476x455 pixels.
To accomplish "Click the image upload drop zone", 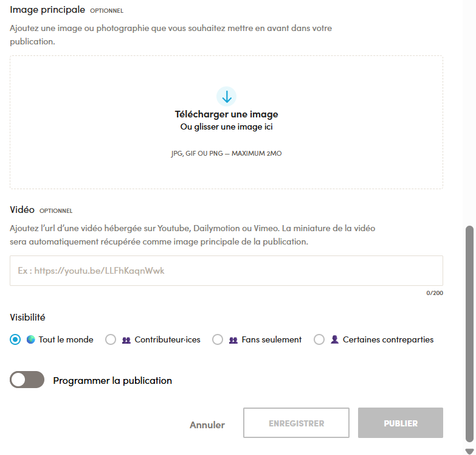I will pos(227,122).
